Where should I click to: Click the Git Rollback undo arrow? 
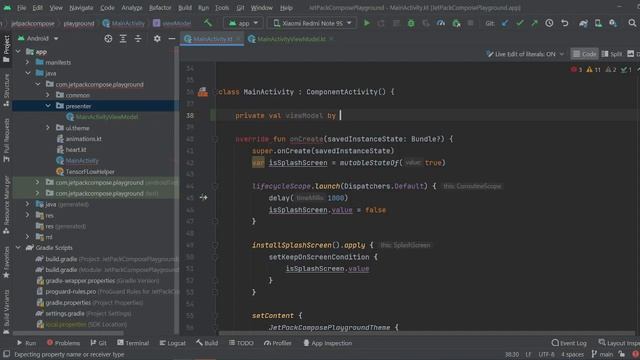coord(564,23)
